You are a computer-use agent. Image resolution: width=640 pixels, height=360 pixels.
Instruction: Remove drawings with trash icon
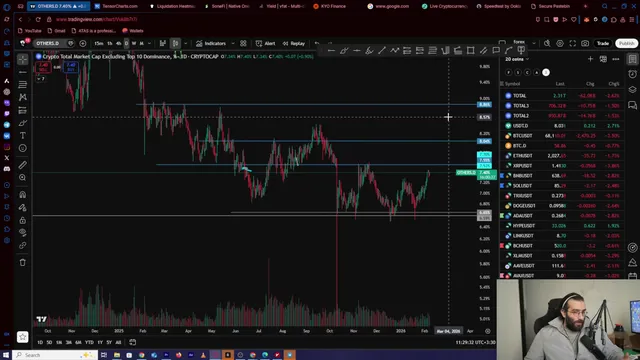23,262
